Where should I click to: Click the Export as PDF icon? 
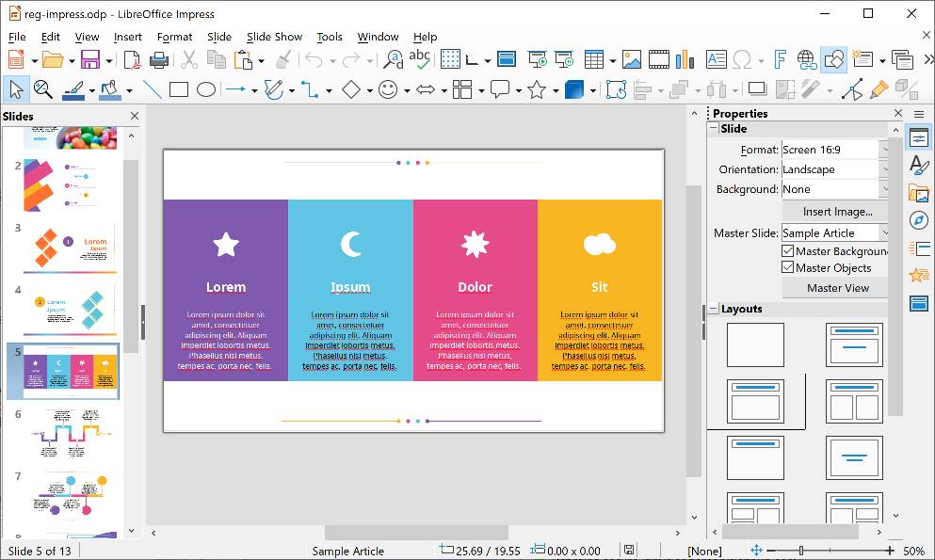(134, 58)
